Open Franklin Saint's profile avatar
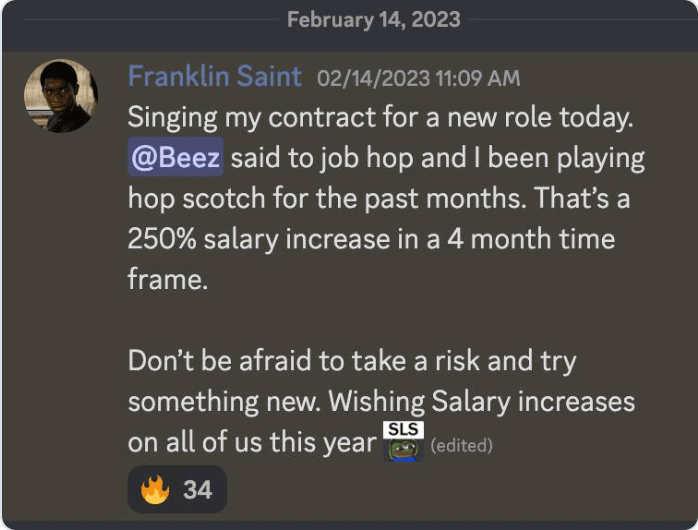This screenshot has height=530, width=698. 61,95
